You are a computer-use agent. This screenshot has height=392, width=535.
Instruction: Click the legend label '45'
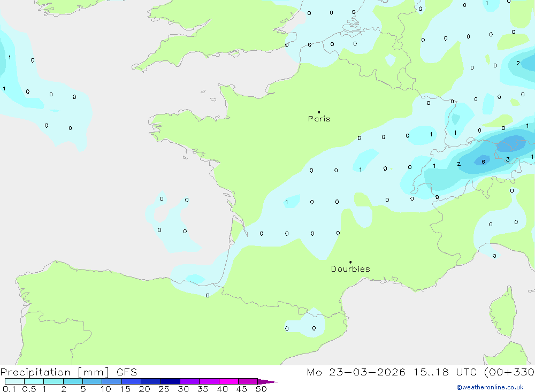242,389
